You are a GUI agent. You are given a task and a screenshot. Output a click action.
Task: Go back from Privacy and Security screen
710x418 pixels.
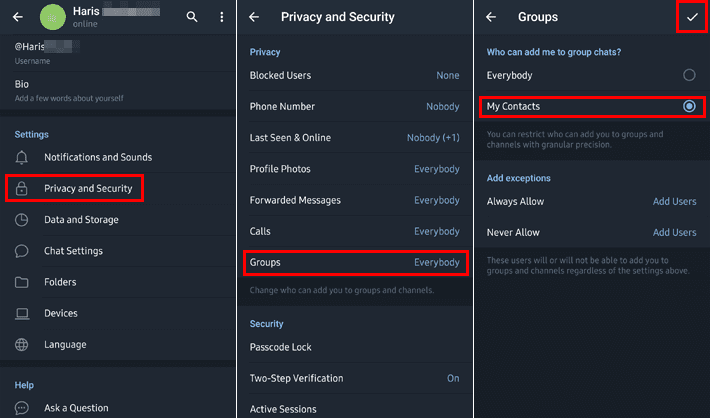pos(254,17)
